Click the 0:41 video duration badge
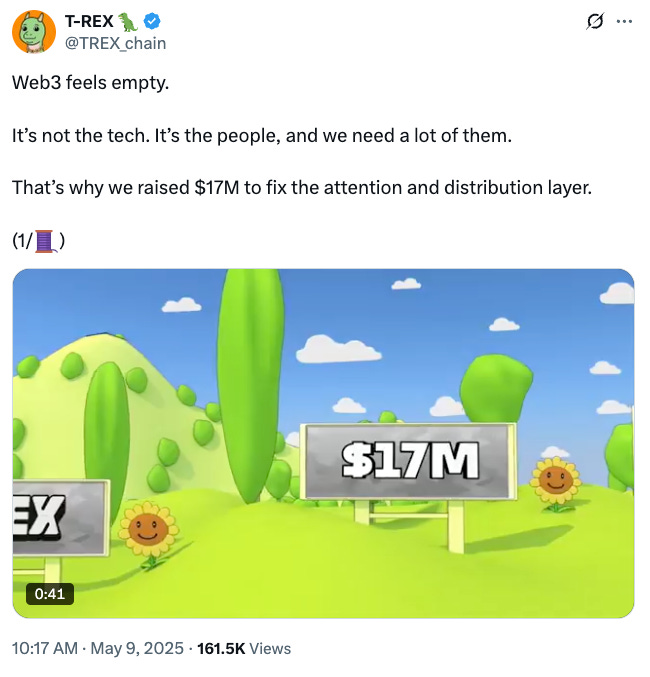Viewport: 650px width, 677px height. (x=50, y=594)
